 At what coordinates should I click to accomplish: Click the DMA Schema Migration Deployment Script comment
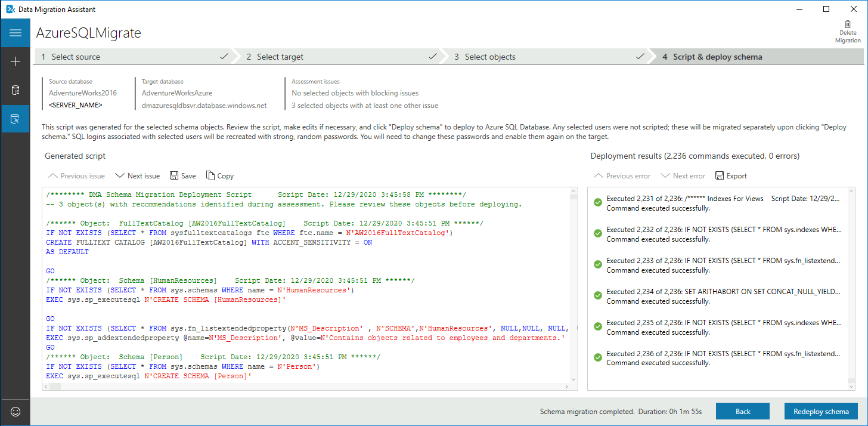[256, 195]
